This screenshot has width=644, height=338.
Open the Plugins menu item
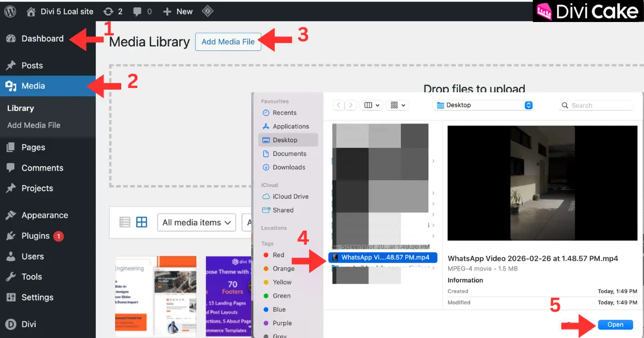pos(35,236)
